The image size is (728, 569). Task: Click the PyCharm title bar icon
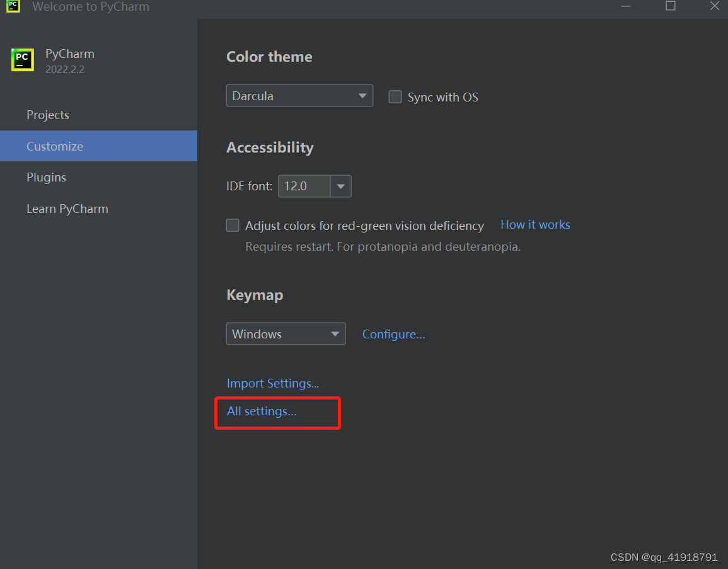tap(13, 6)
